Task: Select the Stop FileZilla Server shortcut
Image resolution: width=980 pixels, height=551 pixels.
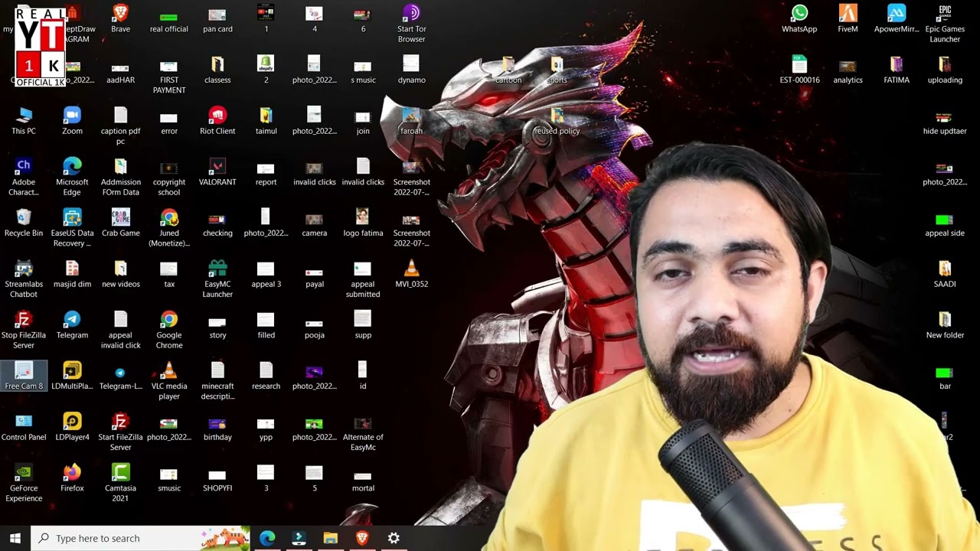Action: tap(24, 330)
